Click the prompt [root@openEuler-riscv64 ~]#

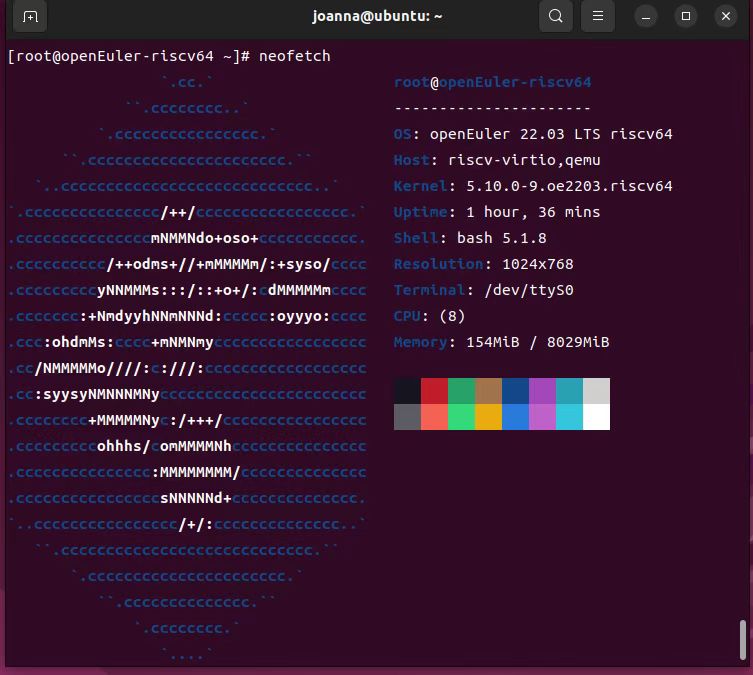129,56
